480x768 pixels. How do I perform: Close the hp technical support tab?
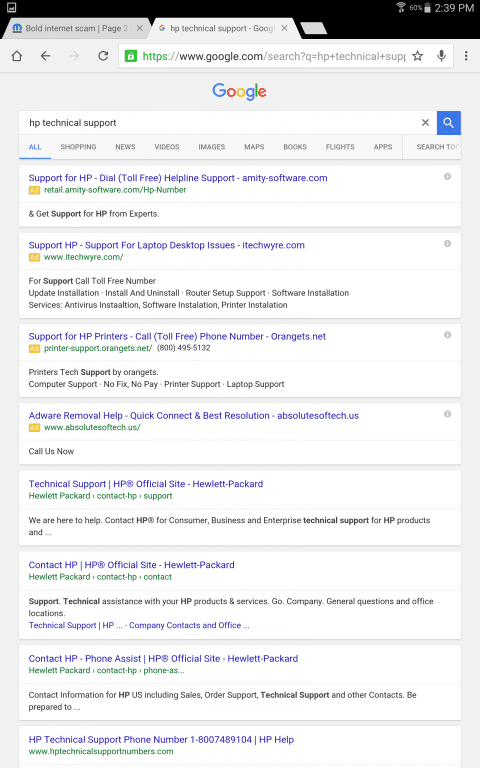284,28
